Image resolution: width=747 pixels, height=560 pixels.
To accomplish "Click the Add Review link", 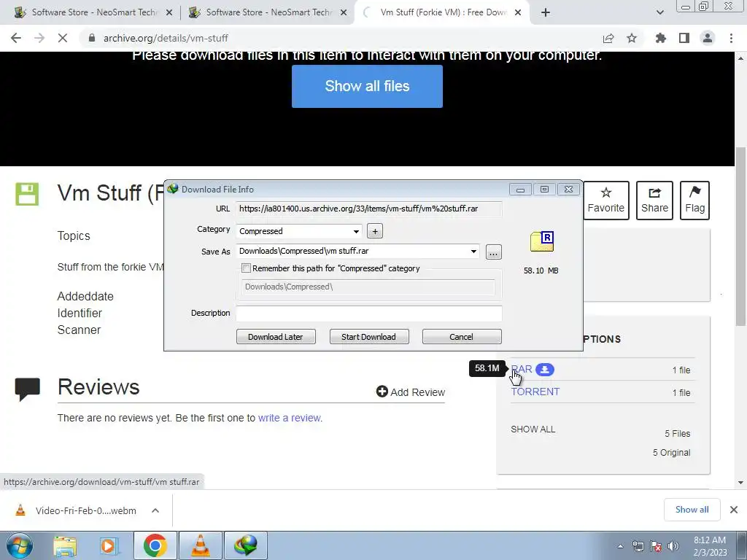I will pos(411,392).
